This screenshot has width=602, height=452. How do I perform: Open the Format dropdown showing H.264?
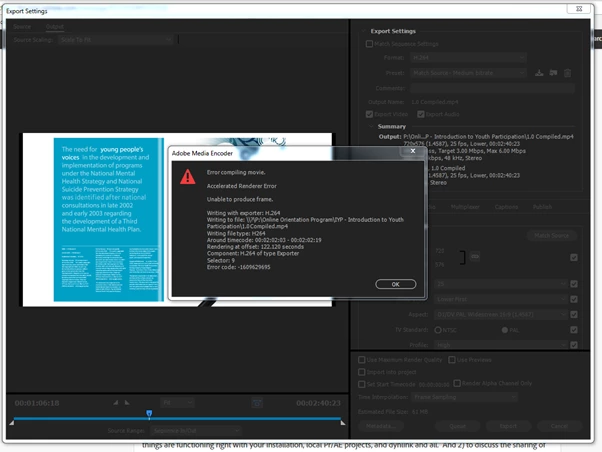[x=468, y=58]
